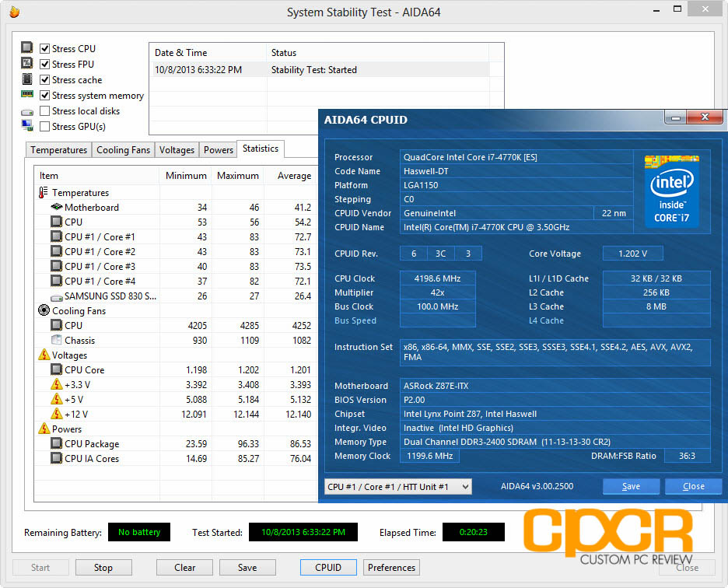Image resolution: width=728 pixels, height=588 pixels.
Task: Switch to the Temperatures tab
Action: click(x=58, y=150)
